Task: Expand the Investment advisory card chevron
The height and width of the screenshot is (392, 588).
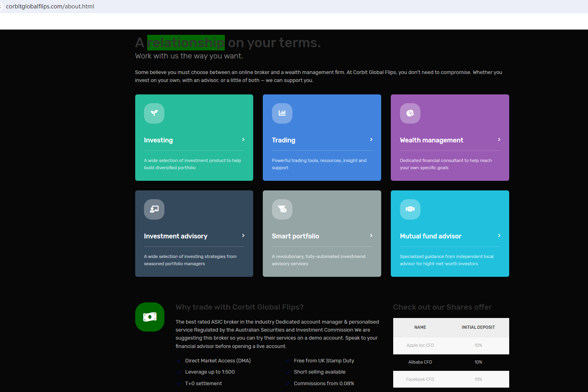Action: [243, 236]
